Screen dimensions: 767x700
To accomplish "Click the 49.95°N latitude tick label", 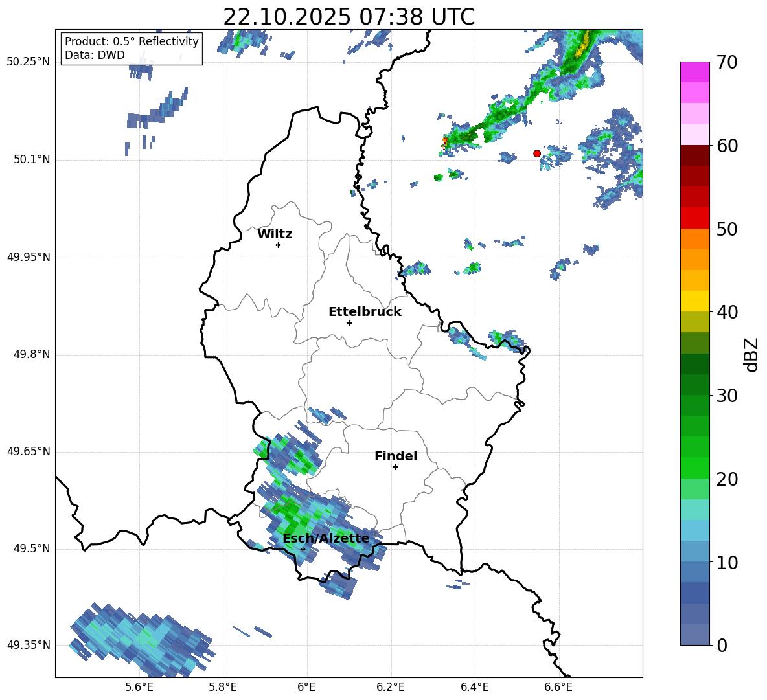I will pyautogui.click(x=29, y=256).
